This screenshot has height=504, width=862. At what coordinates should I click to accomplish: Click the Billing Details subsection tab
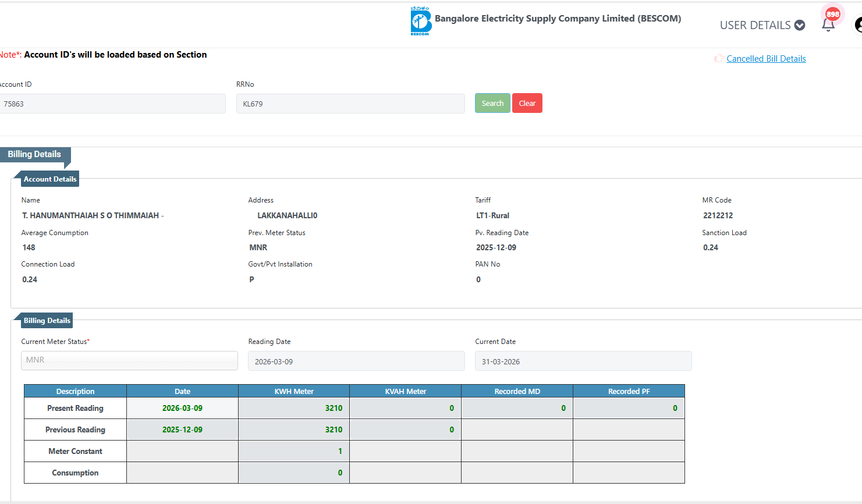click(x=47, y=321)
